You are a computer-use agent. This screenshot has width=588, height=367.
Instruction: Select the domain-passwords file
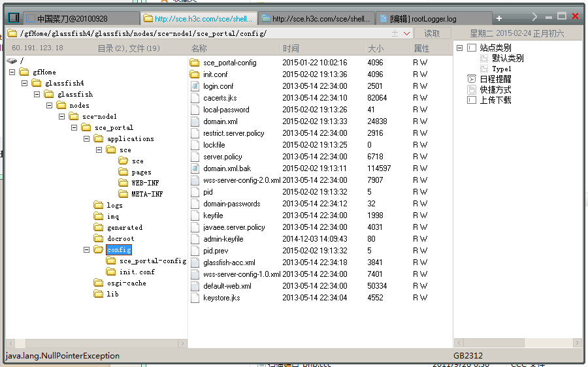(232, 204)
